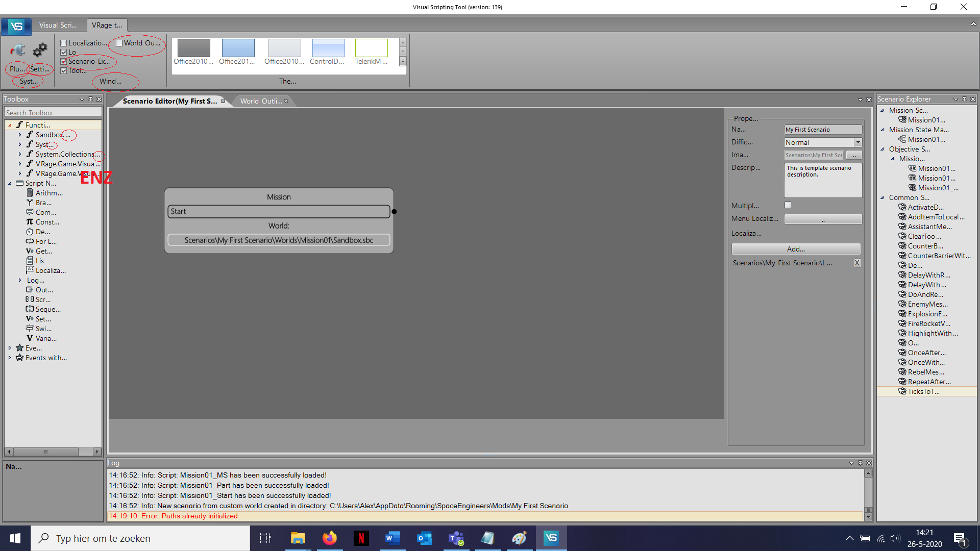Switch to the World Outliner tab
This screenshot has width=980, height=551.
260,101
